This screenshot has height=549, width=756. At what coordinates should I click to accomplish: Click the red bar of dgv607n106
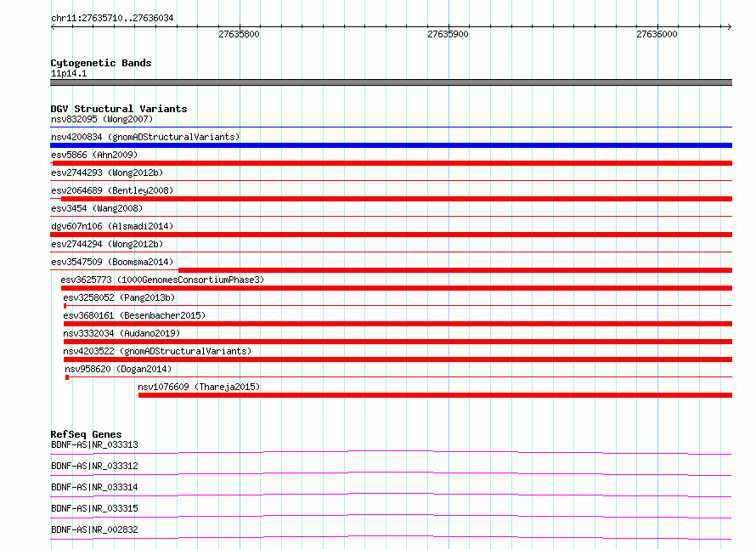pos(391,235)
